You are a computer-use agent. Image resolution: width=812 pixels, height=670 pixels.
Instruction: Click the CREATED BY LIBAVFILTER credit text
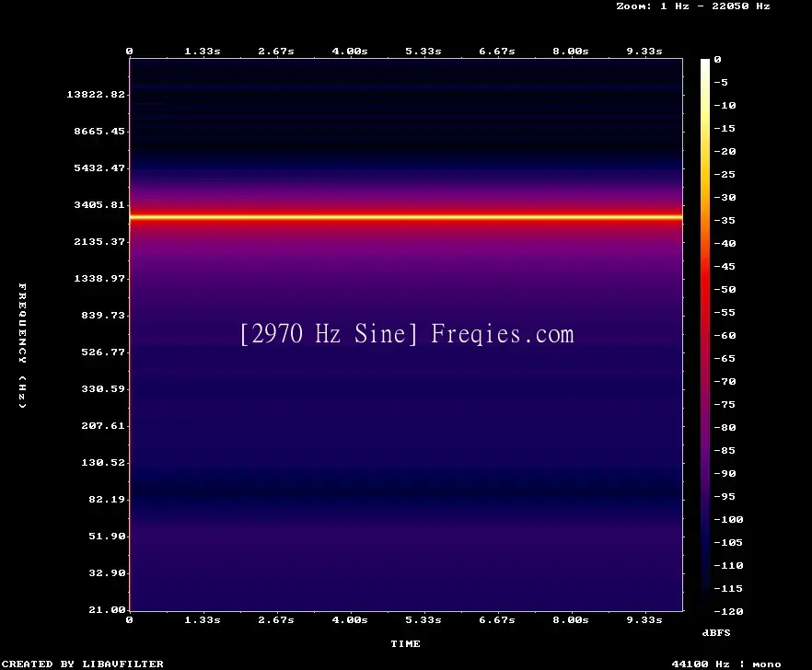click(82, 664)
